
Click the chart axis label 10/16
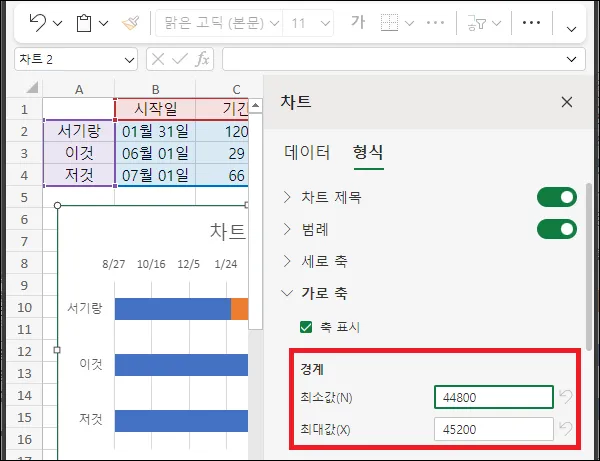pos(151,264)
